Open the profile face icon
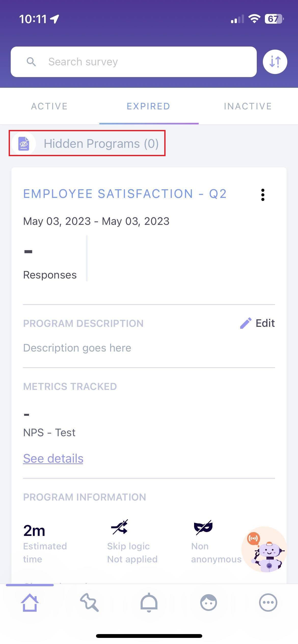Screen dimensions: 298x644 pos(208,602)
